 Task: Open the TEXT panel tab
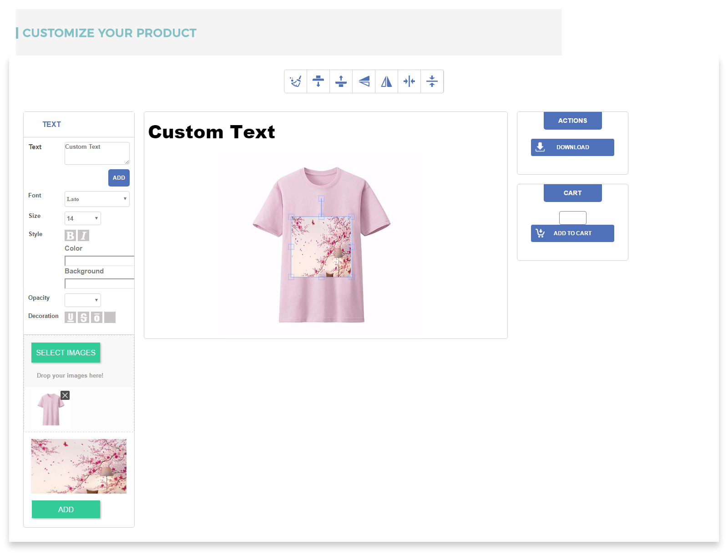coord(51,125)
